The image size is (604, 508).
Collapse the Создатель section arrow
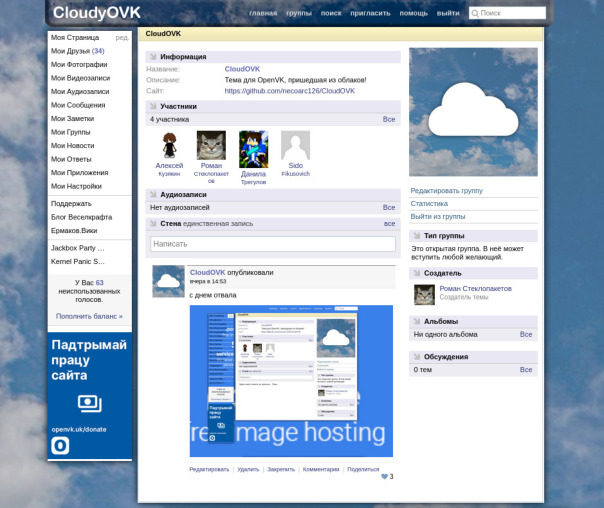pyautogui.click(x=417, y=273)
